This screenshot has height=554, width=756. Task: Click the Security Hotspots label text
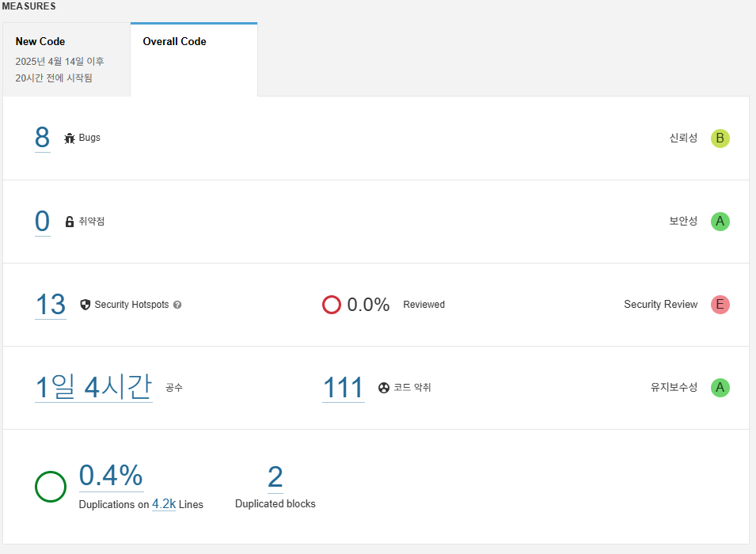pyautogui.click(x=131, y=305)
